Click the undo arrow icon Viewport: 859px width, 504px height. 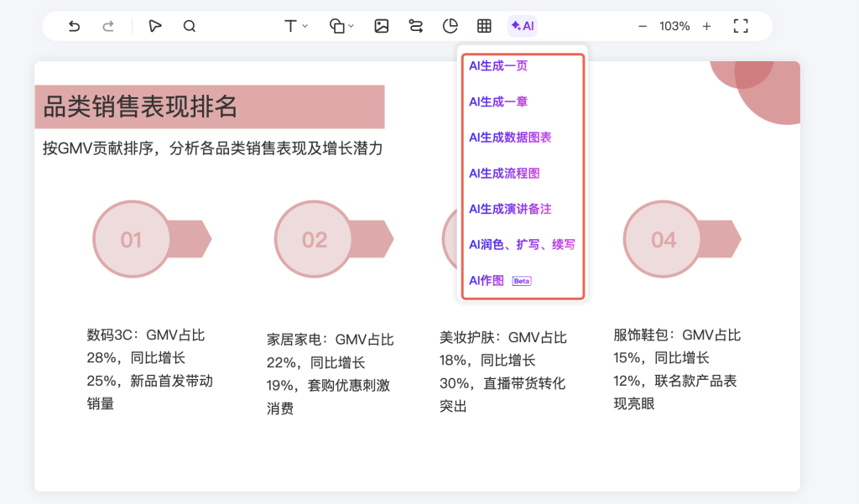(74, 26)
